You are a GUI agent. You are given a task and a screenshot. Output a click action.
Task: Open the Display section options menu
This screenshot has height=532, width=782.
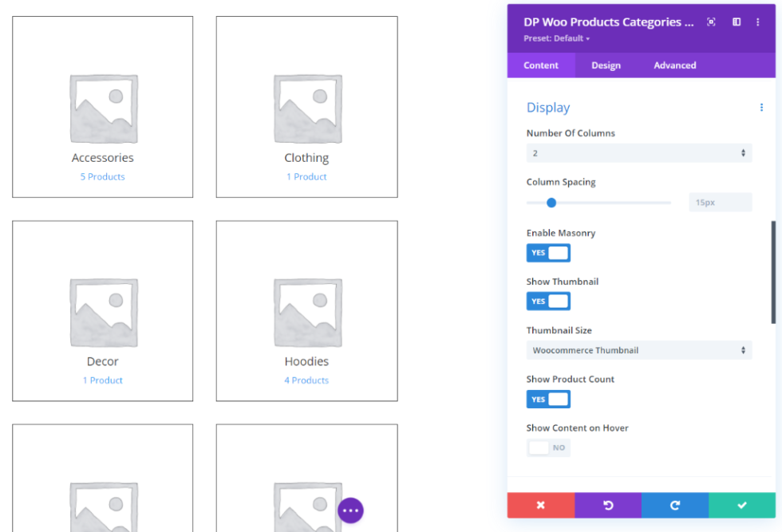(x=761, y=107)
